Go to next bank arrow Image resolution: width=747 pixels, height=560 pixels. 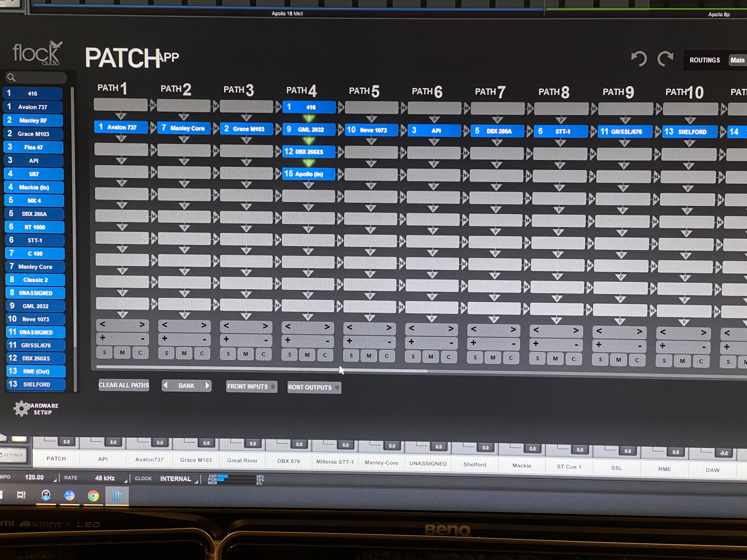(x=207, y=386)
